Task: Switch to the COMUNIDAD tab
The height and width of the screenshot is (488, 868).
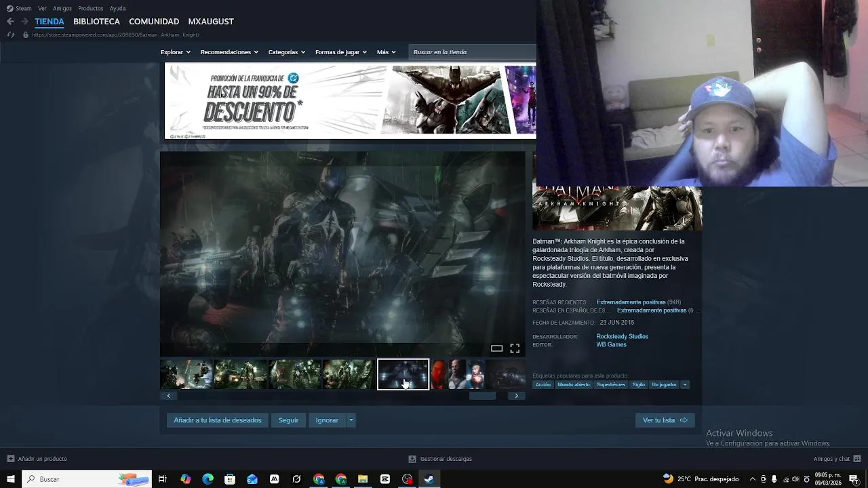Action: pyautogui.click(x=154, y=22)
